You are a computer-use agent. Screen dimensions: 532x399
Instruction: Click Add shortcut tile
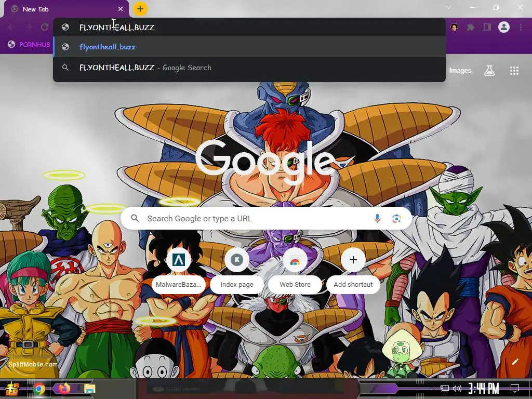point(353,272)
